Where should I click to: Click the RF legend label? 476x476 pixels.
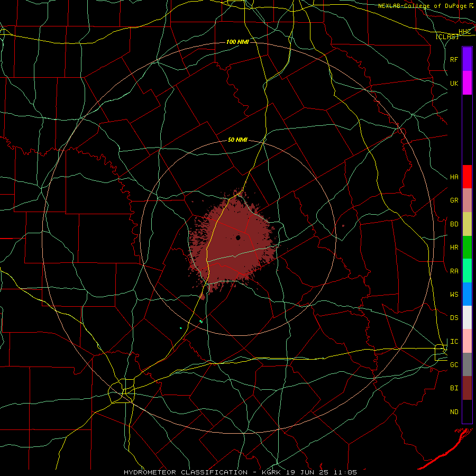(454, 59)
